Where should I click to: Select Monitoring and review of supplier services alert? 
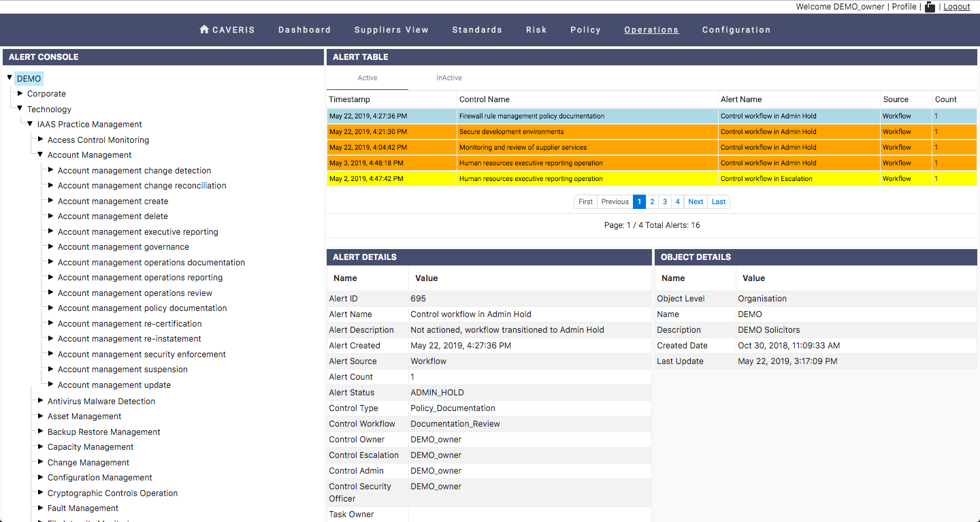(x=652, y=148)
